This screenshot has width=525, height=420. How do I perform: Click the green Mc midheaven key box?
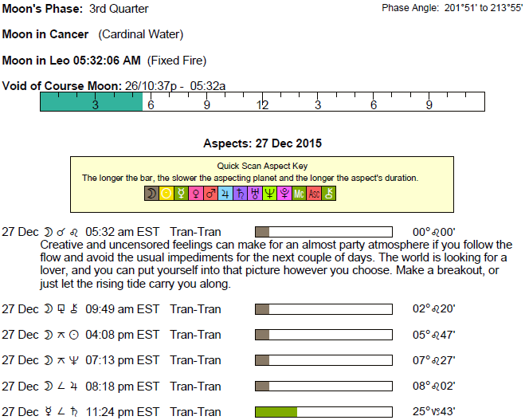point(299,194)
